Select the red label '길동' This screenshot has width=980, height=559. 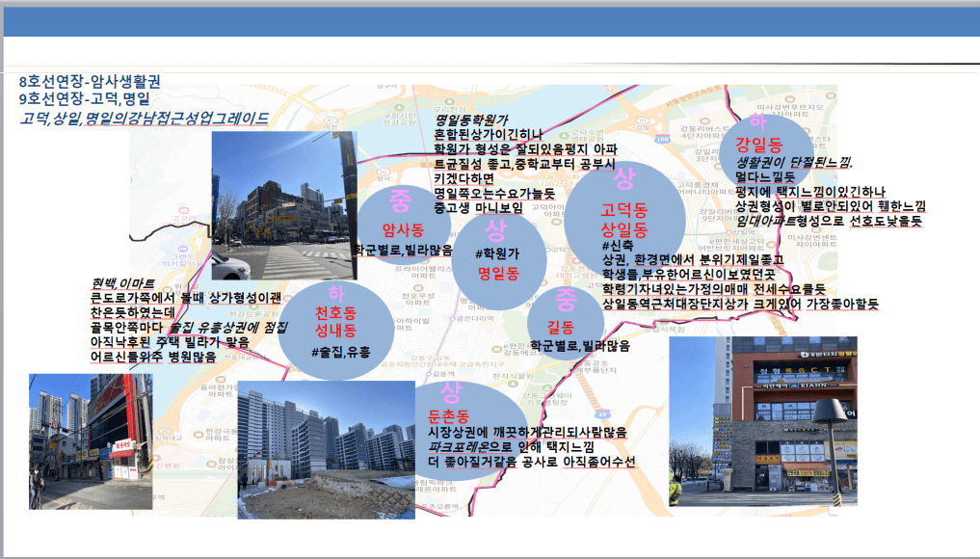(x=561, y=327)
